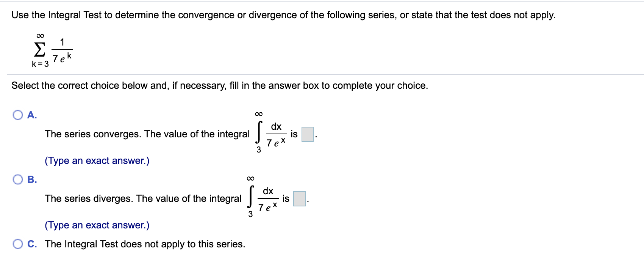Click the lower limit 3 of choice B integral
The width and height of the screenshot is (644, 280).
tap(250, 214)
